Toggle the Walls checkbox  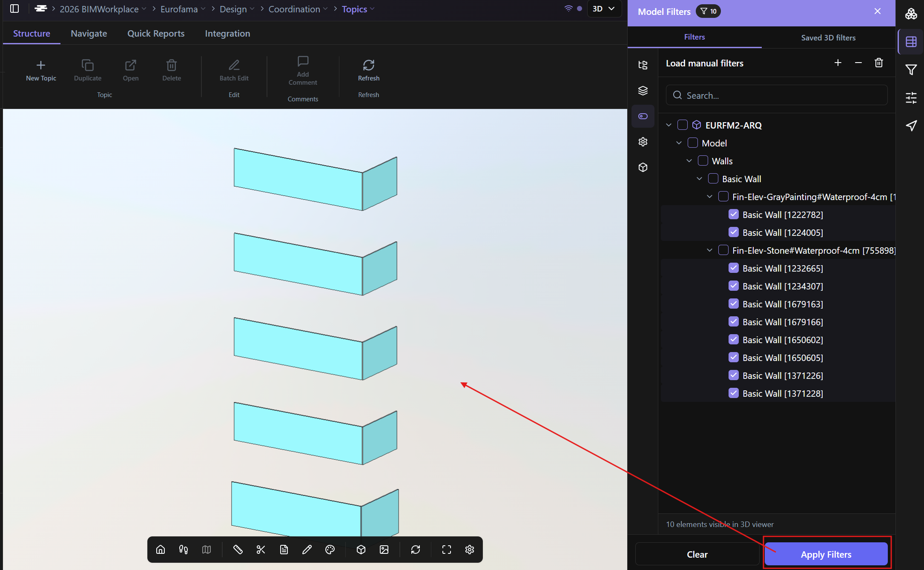click(703, 160)
